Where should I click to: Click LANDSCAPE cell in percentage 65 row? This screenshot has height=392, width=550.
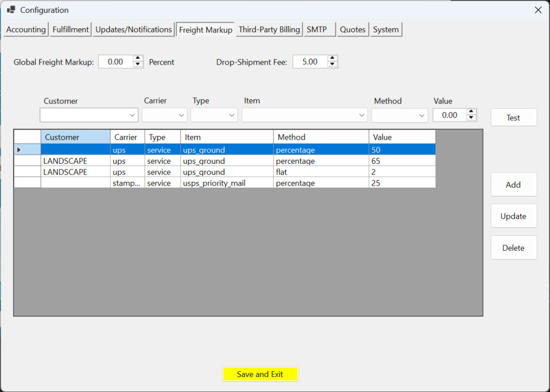[x=75, y=161]
